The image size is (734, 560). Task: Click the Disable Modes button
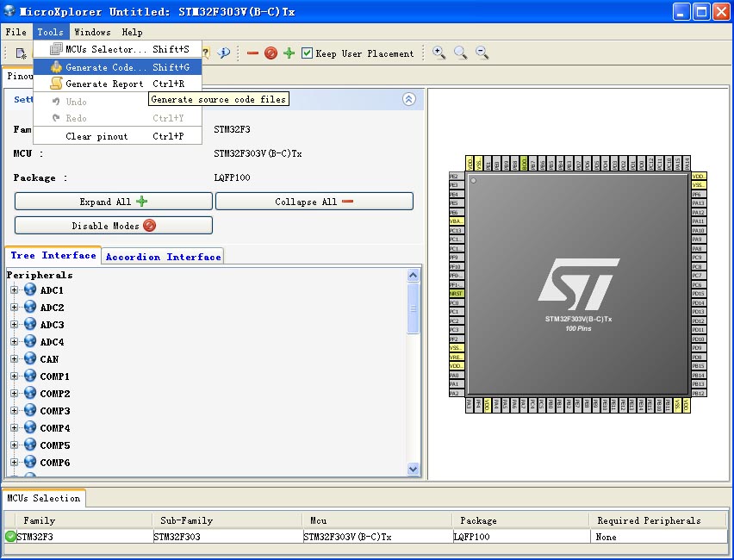click(113, 225)
